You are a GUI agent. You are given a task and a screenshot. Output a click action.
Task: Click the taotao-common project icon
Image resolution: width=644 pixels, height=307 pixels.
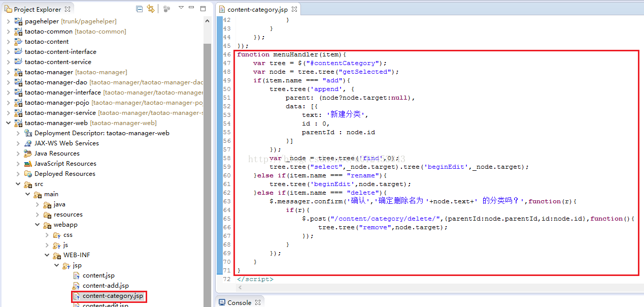[18, 32]
